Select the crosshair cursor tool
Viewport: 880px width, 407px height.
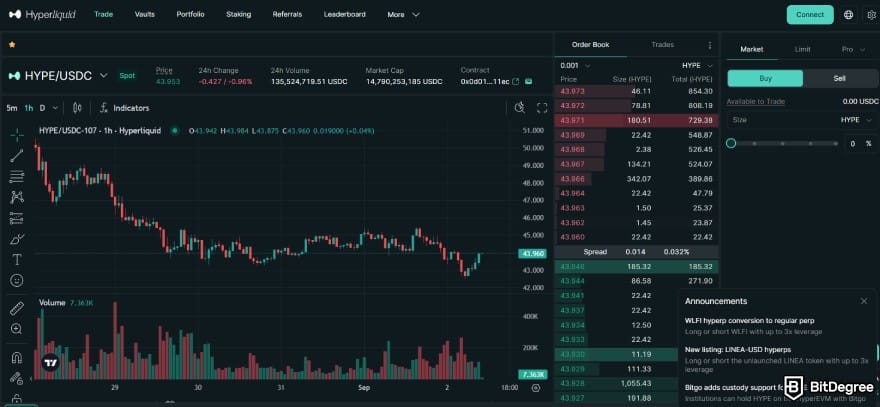tap(17, 135)
